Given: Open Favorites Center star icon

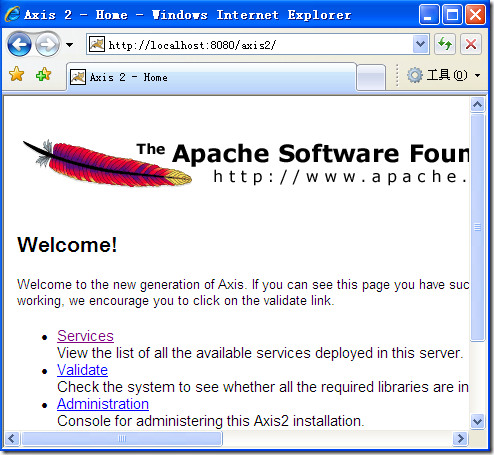Looking at the screenshot, I should [16, 74].
